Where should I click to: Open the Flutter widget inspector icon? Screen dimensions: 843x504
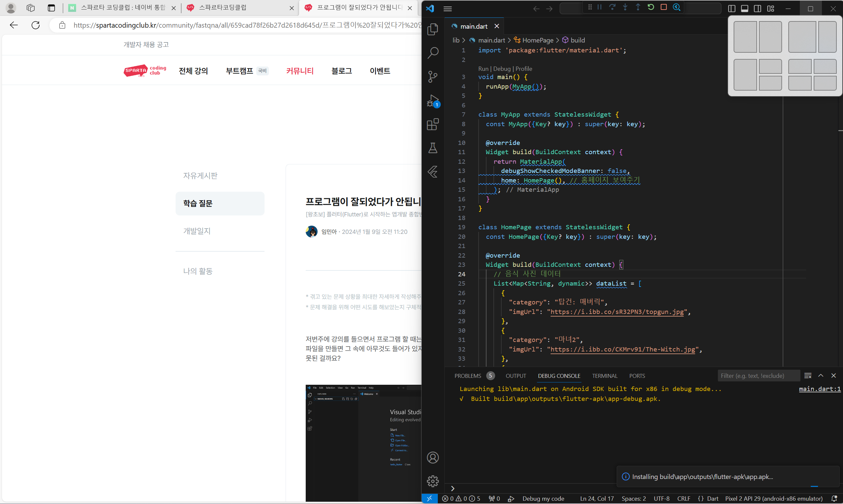point(677,7)
